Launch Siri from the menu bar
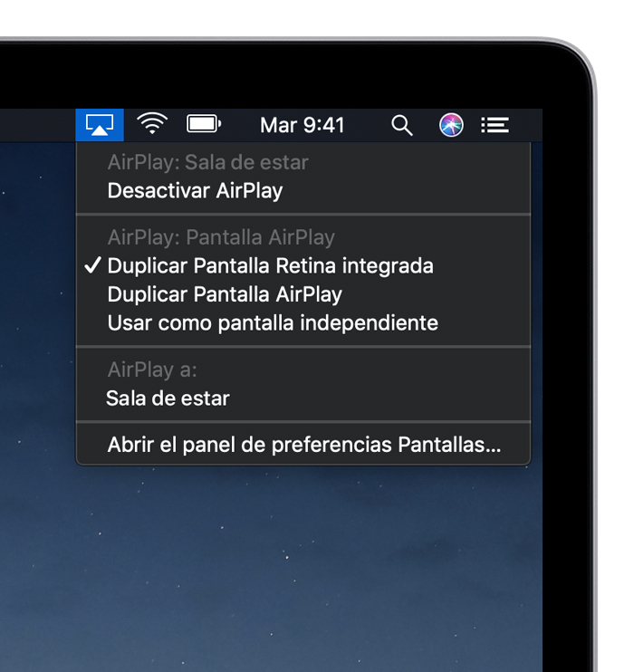Screen dimensions: 634x672 click(x=451, y=125)
